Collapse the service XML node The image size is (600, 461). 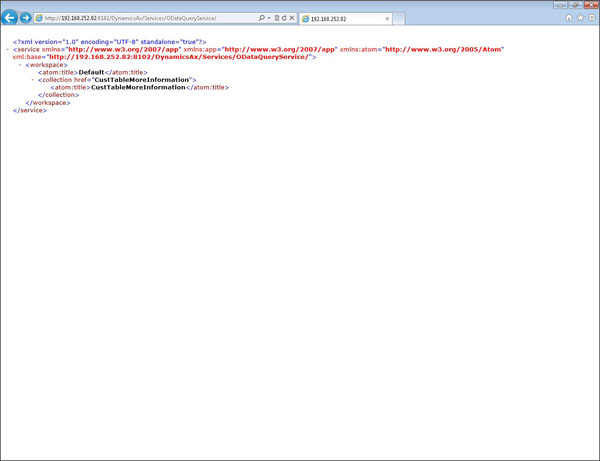tap(8, 49)
